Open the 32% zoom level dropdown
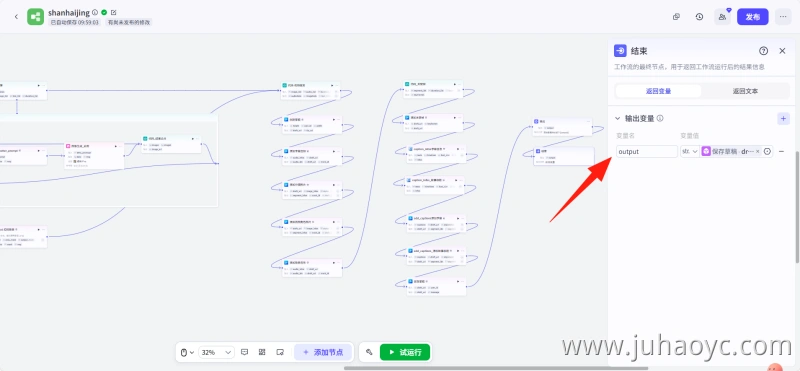 [x=216, y=352]
